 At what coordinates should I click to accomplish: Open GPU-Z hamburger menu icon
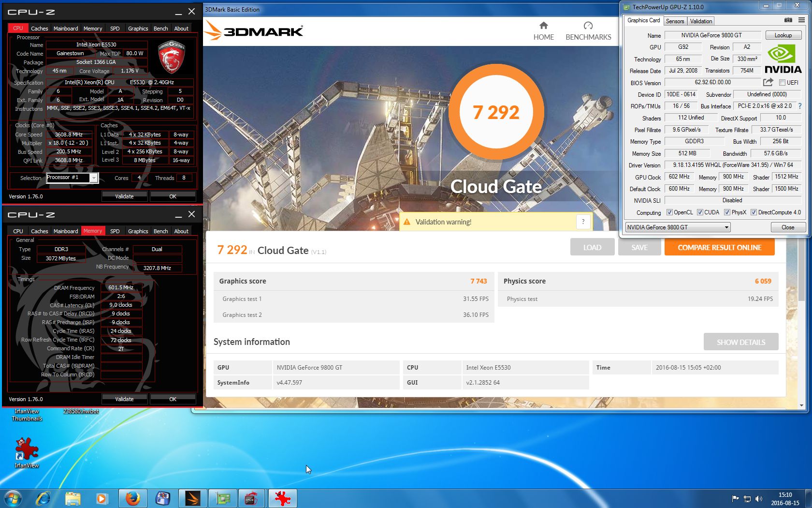click(x=801, y=20)
